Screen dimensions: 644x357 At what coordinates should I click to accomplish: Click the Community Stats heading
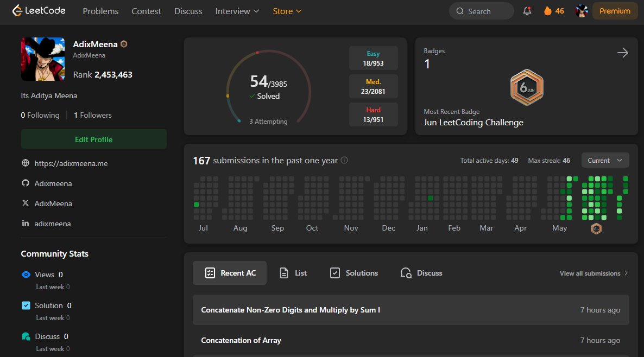55,253
